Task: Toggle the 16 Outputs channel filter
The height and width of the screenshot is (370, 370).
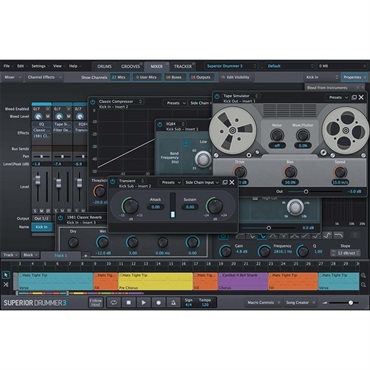Action: 201,77
